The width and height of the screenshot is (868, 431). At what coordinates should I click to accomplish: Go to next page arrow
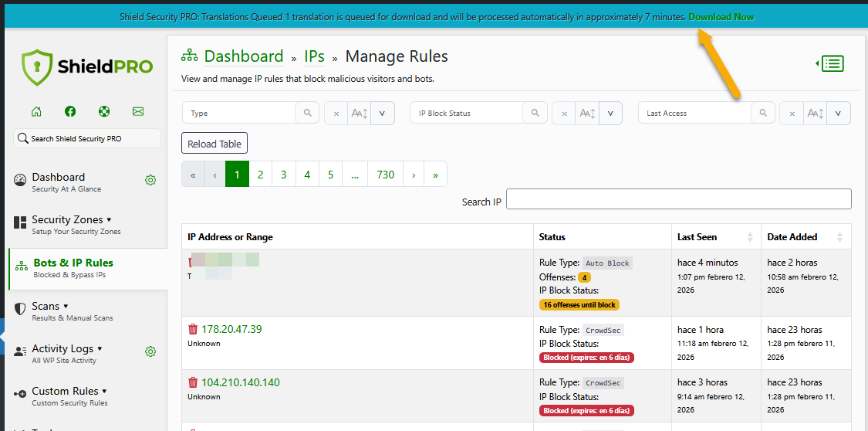[414, 175]
